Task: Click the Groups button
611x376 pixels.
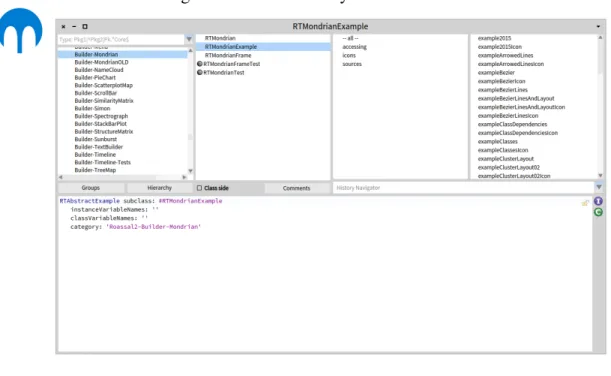Action: 91,188
